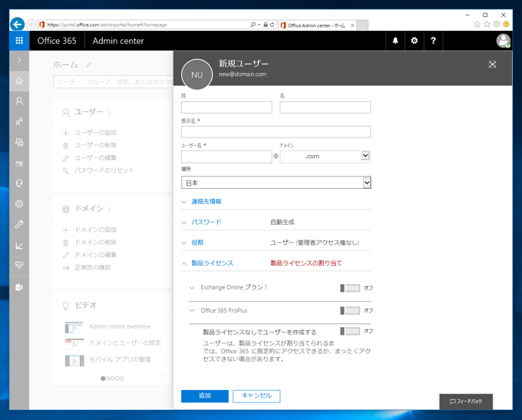
Task: Click ドメインの追加 link
Action: (95, 230)
